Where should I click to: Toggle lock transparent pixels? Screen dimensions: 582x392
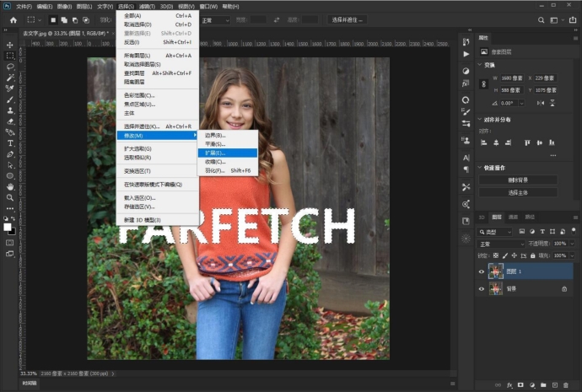click(x=496, y=255)
